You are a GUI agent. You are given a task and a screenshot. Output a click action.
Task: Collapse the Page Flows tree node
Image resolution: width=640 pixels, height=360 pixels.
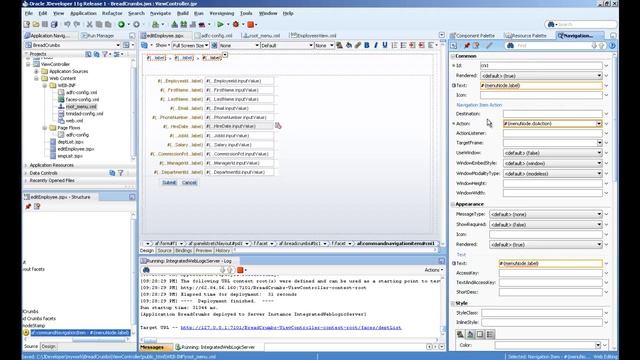pos(44,128)
